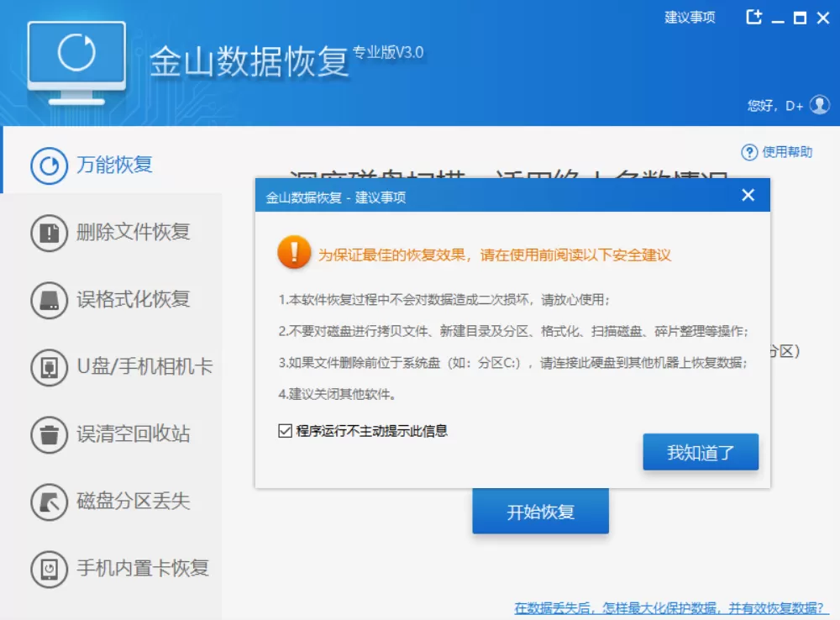Screen dimensions: 840x620
Task: Click the 专业版V3.0 version label
Action: pos(388,53)
